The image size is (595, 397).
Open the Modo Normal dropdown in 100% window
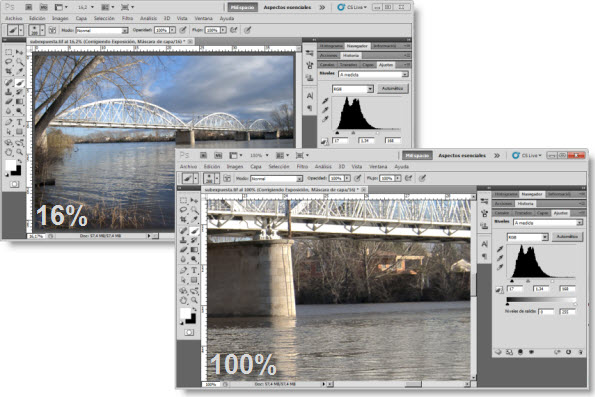[276, 178]
